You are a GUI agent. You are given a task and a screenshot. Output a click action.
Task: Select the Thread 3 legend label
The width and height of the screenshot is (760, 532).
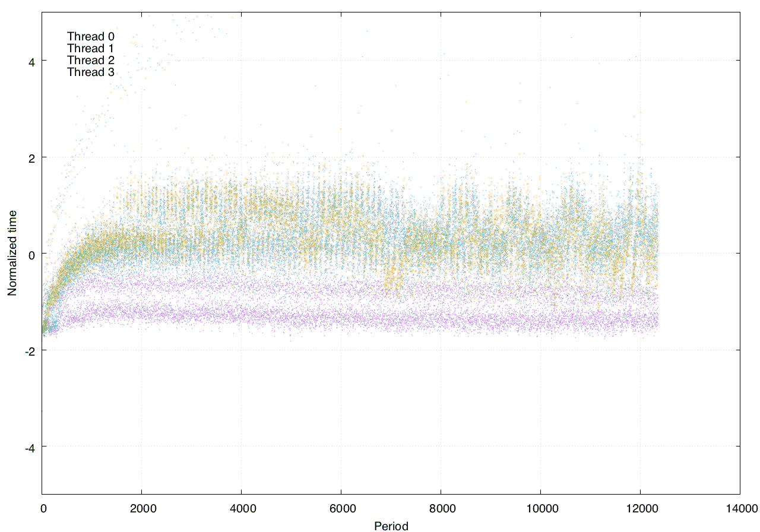coord(90,72)
